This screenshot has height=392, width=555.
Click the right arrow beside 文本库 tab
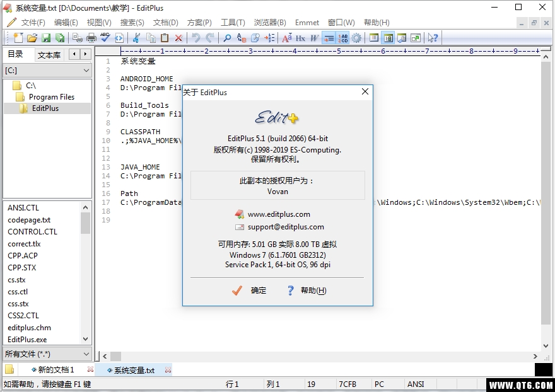(85, 54)
